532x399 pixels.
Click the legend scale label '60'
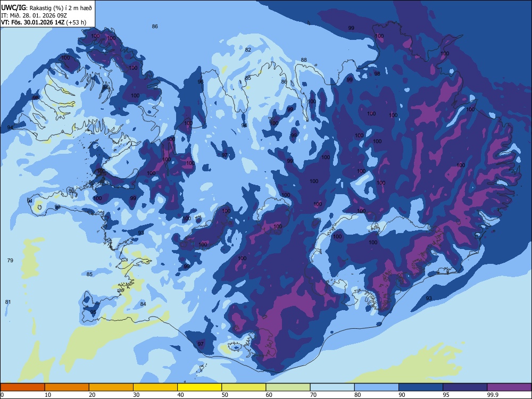269,395
